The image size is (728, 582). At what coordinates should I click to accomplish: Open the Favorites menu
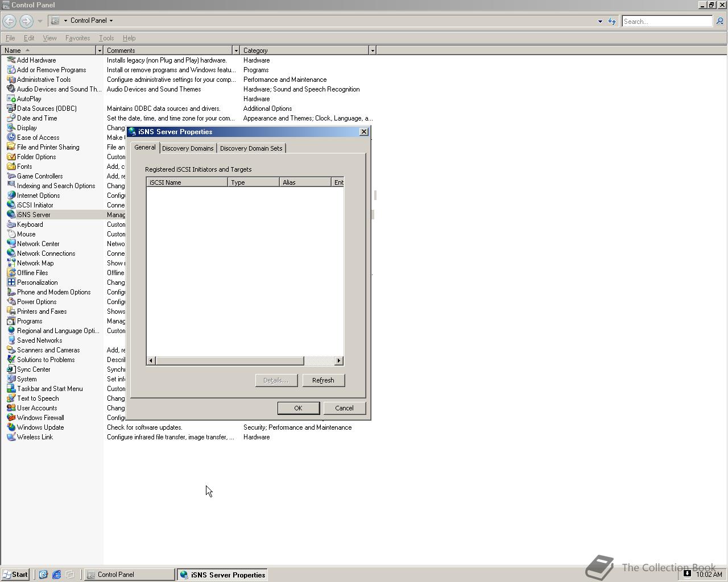pyautogui.click(x=77, y=38)
